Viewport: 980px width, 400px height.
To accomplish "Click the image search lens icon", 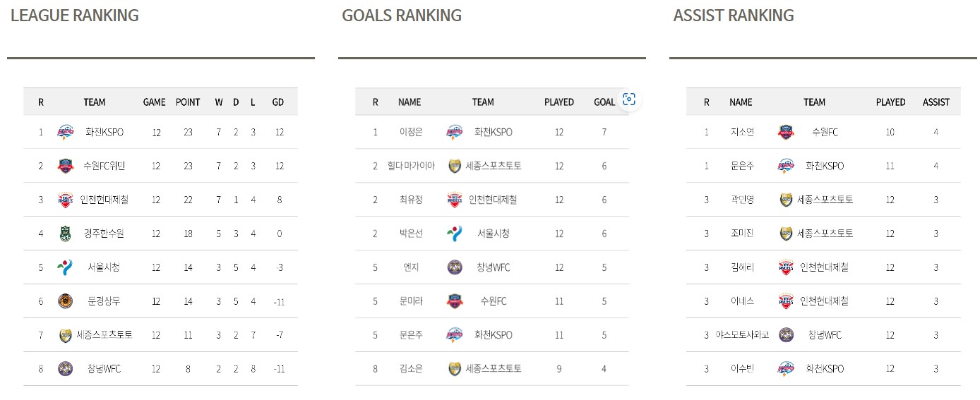I will click(629, 99).
